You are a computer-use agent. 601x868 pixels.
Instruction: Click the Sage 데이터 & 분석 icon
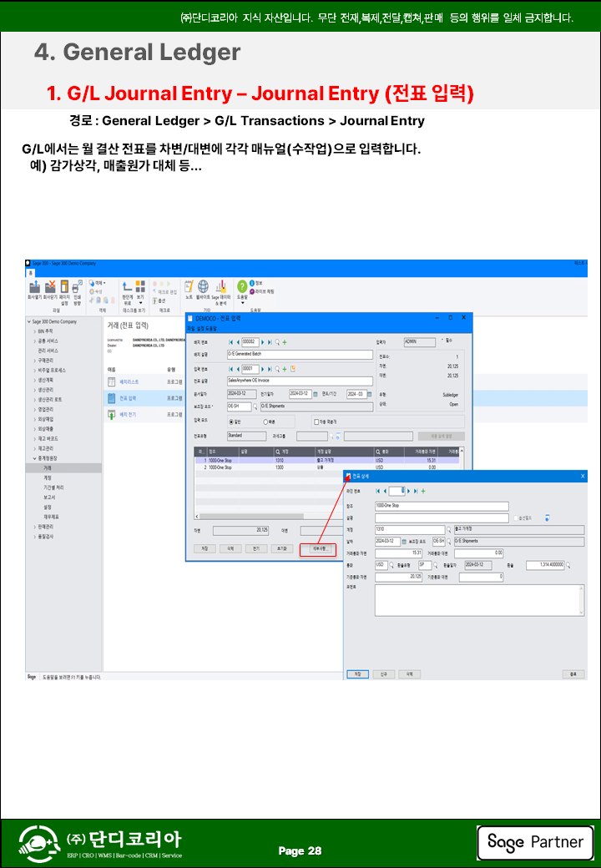coord(221,286)
